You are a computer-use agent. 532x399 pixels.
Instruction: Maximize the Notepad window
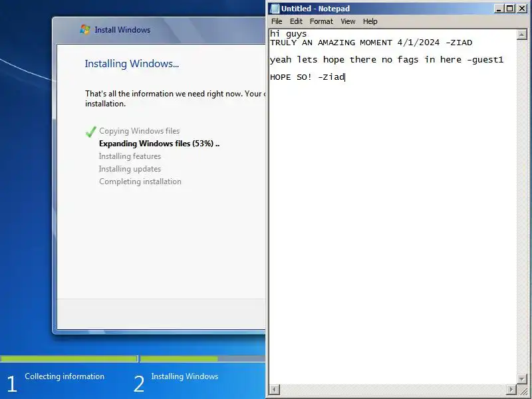click(x=509, y=9)
